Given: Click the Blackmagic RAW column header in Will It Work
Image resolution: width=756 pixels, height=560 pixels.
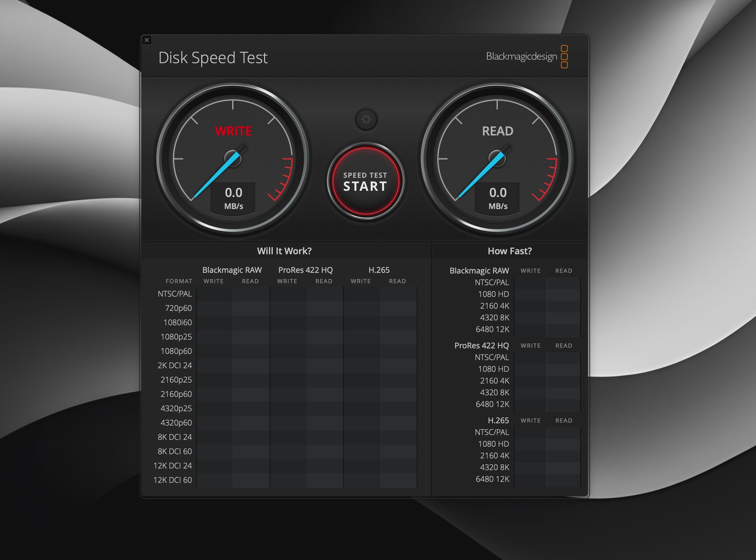Looking at the screenshot, I should click(x=232, y=270).
